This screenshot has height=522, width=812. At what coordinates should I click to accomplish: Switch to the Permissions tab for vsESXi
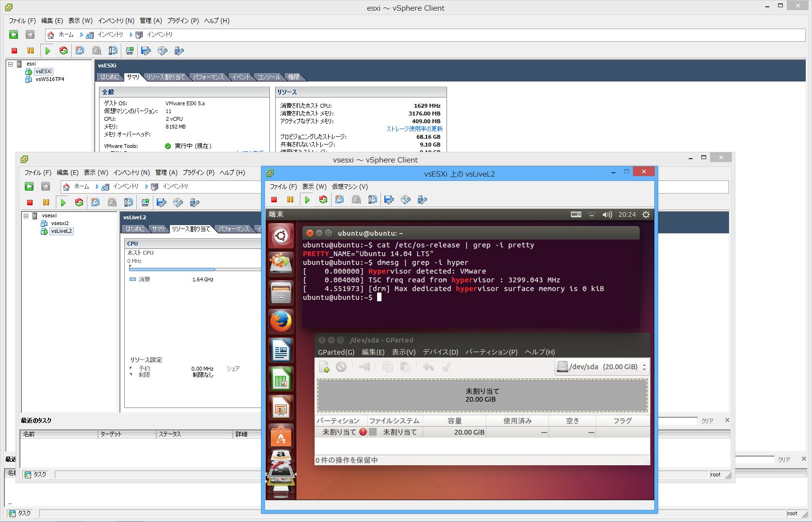point(294,77)
